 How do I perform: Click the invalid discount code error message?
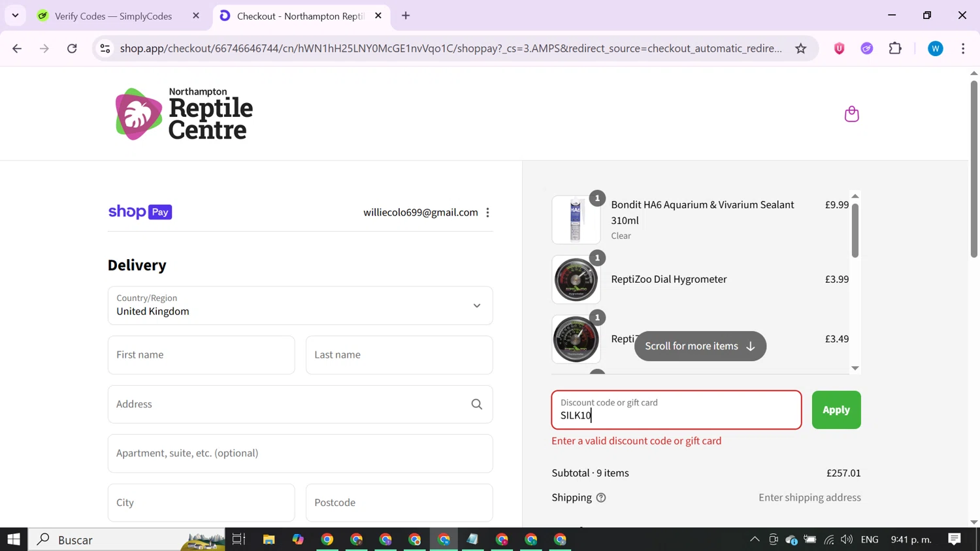(x=636, y=441)
